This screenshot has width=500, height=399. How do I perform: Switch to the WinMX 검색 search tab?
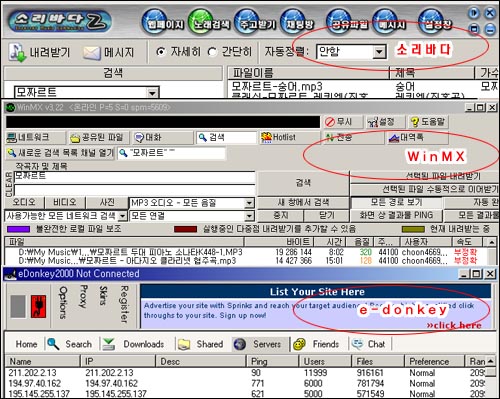(226, 137)
